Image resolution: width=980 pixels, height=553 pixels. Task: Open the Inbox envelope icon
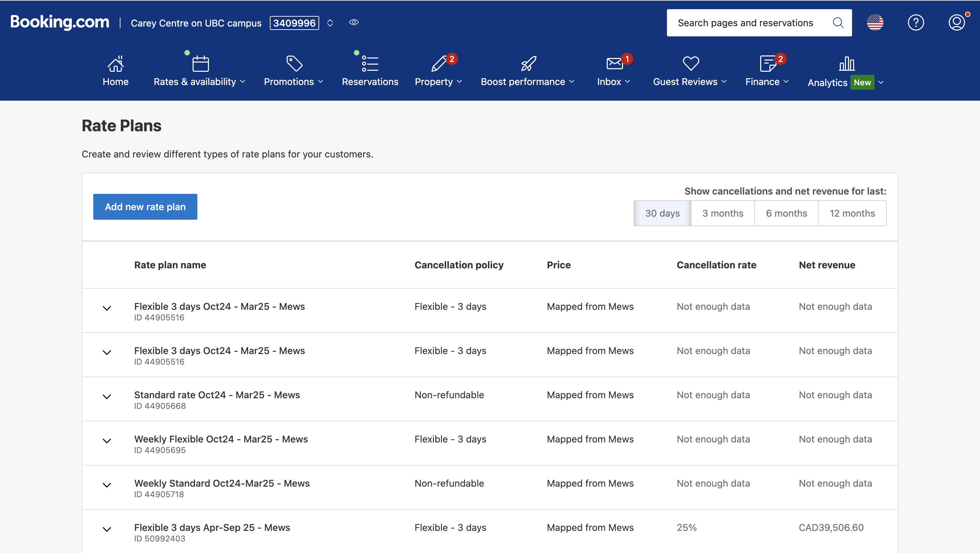point(614,64)
